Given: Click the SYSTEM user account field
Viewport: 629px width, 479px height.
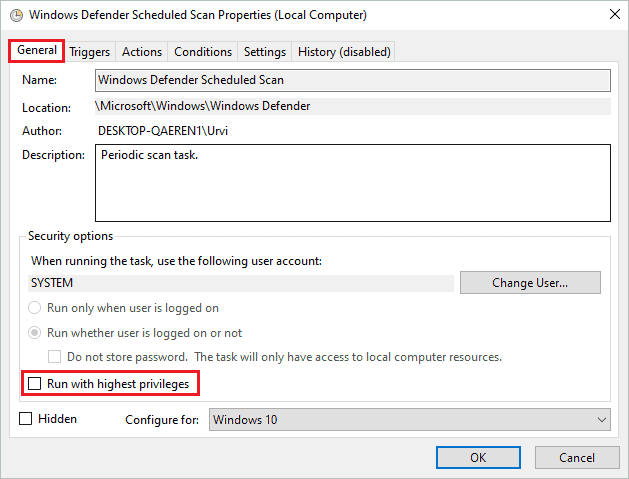Looking at the screenshot, I should click(241, 283).
